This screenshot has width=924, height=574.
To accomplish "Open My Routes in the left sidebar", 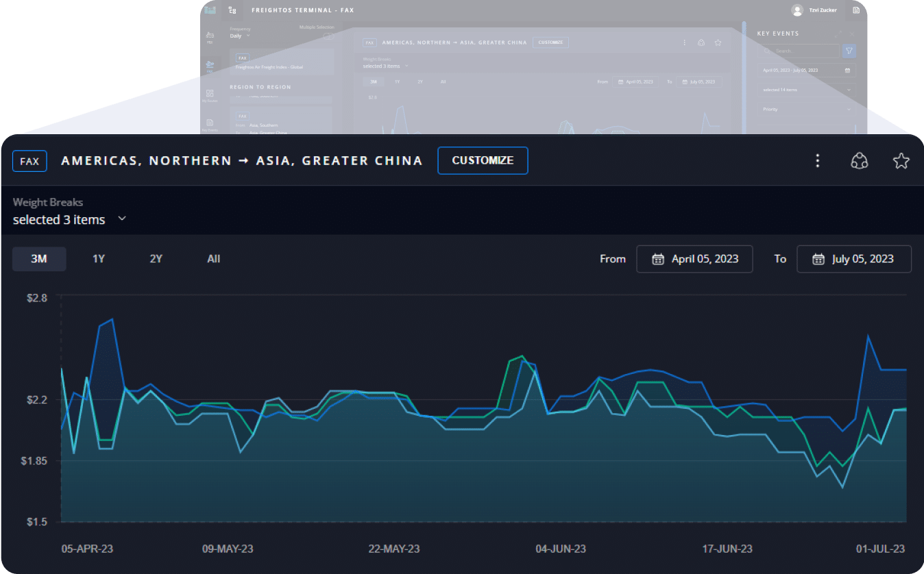I will point(210,95).
